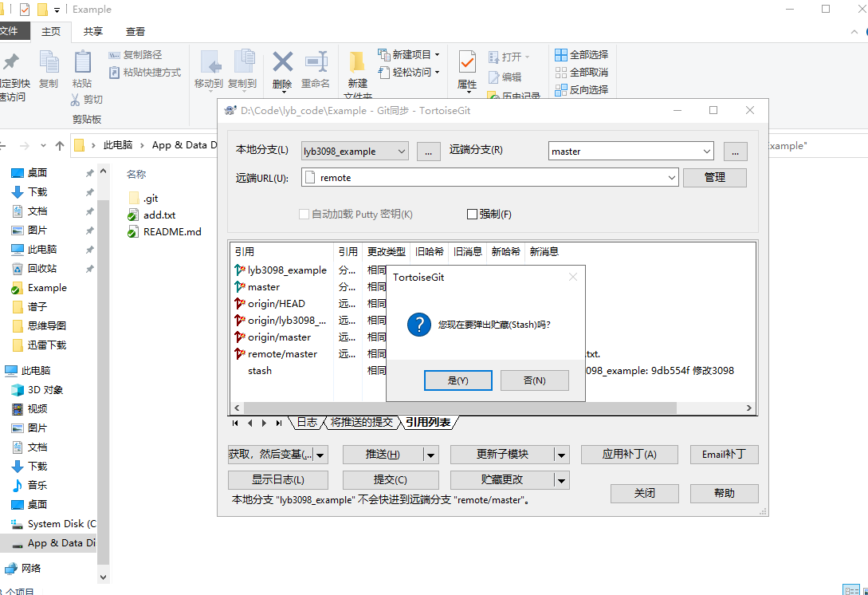Select the stash reference row

[260, 371]
